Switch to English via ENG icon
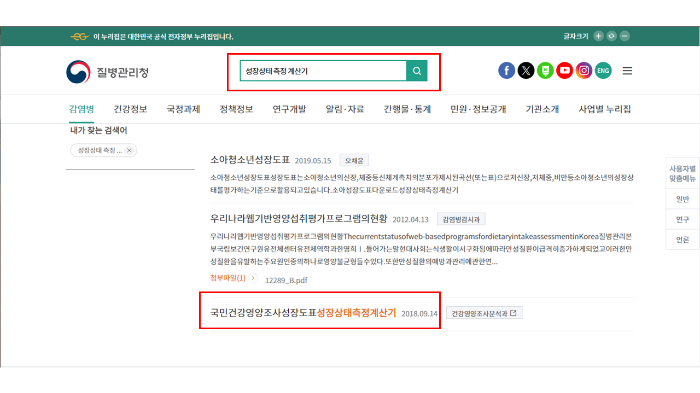Screen dimensions: 700x393 pos(603,71)
